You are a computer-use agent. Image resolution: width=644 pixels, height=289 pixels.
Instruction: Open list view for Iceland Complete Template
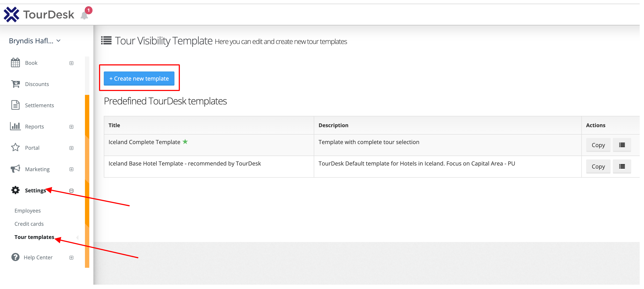(622, 145)
